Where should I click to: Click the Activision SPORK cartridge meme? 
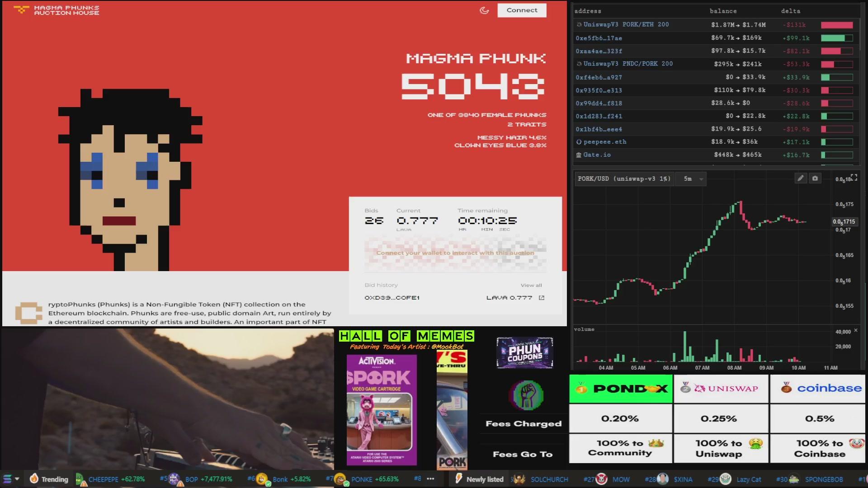[x=382, y=410]
